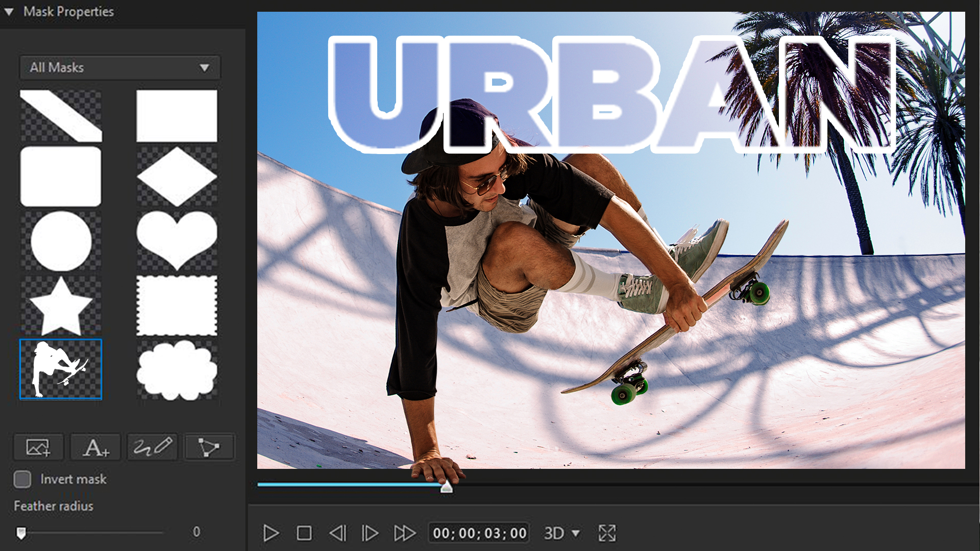Select the heart shaped mask
Screen dimensions: 980x551
tap(177, 240)
